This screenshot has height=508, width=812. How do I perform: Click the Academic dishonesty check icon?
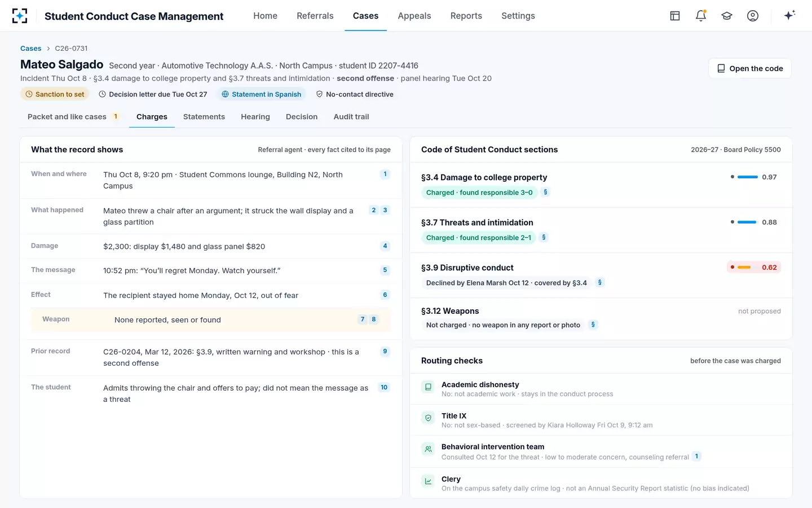click(x=428, y=387)
